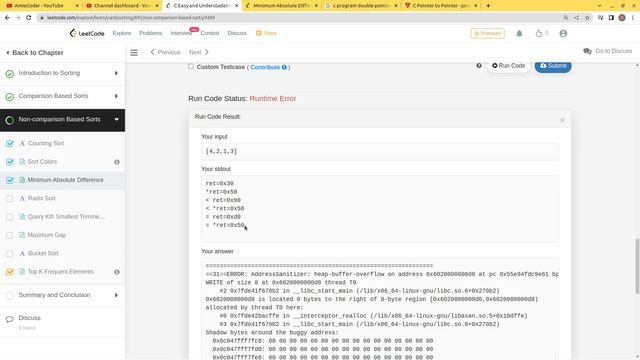Click the address bar zoom magnifier icon
Screen dimensions: 640x360
point(566,18)
